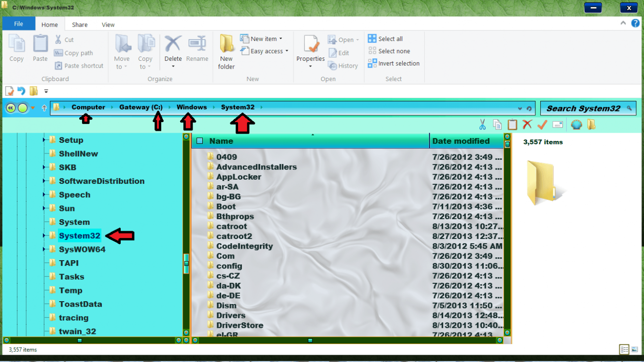Open the File menu
The height and width of the screenshot is (362, 644).
pyautogui.click(x=18, y=23)
